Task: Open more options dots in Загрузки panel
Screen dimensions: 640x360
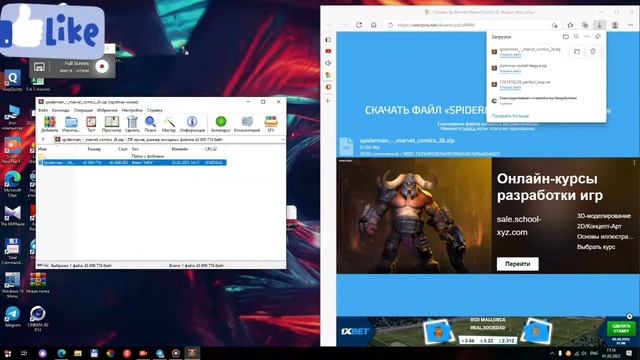Action: [x=587, y=37]
